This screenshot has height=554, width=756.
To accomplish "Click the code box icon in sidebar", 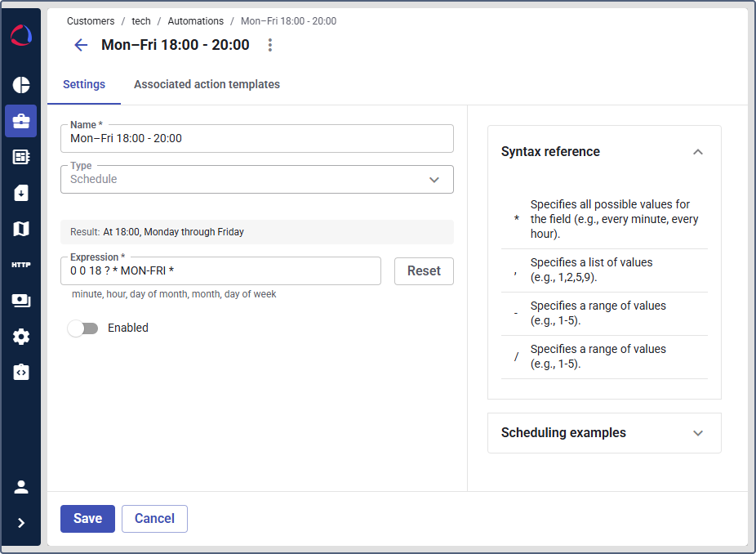I will click(x=20, y=372).
